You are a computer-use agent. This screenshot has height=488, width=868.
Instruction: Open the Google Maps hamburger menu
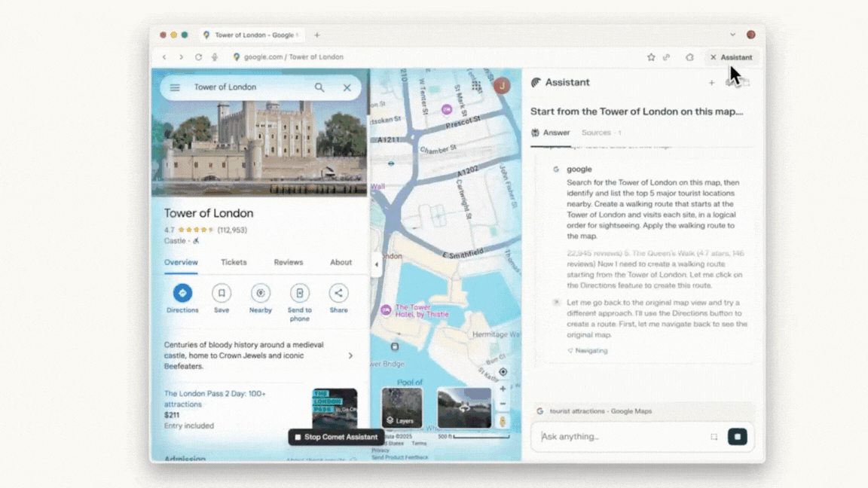pos(175,87)
